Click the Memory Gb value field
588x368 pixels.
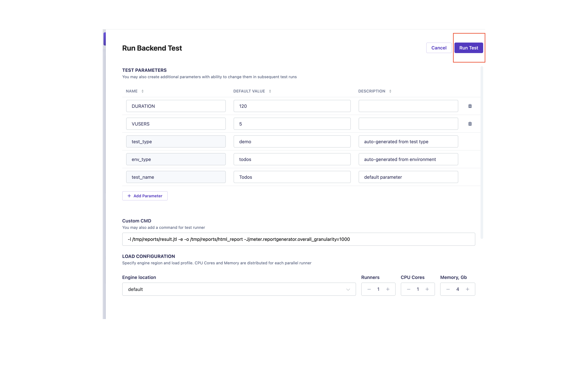click(458, 289)
